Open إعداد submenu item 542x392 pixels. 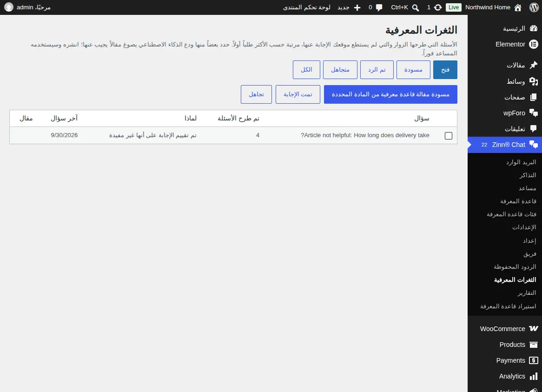coord(529,240)
